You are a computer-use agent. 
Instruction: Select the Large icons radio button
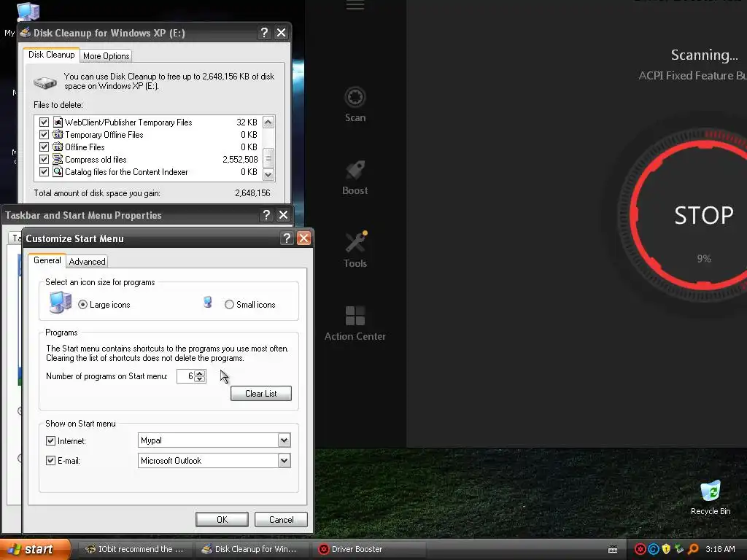pyautogui.click(x=83, y=304)
